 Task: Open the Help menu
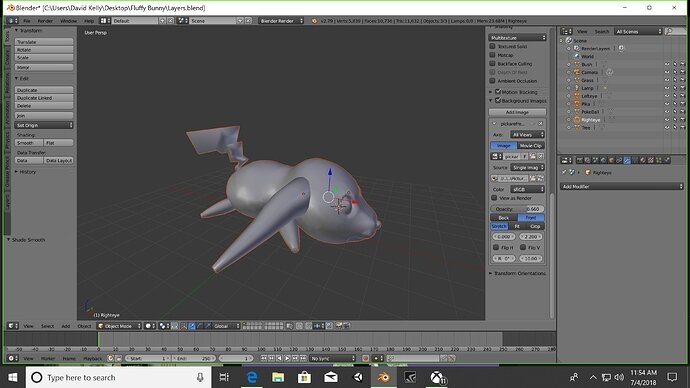(89, 21)
